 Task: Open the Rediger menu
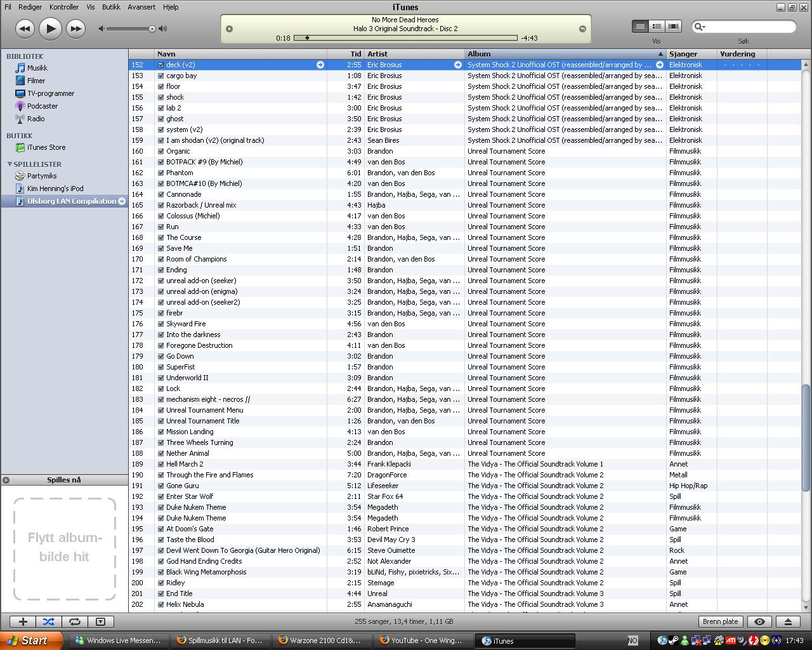point(30,7)
